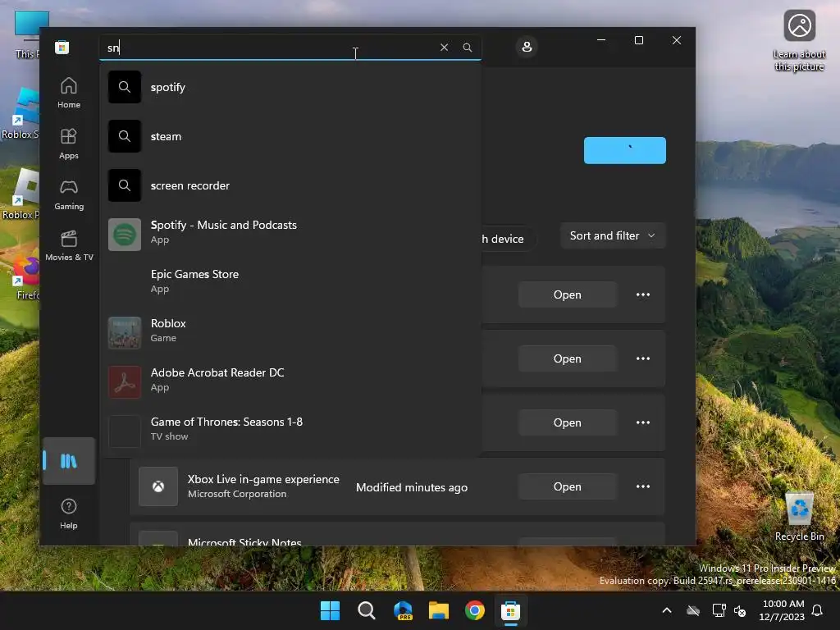Click the blue loading updates button
Screen dimensions: 840x630
click(624, 151)
